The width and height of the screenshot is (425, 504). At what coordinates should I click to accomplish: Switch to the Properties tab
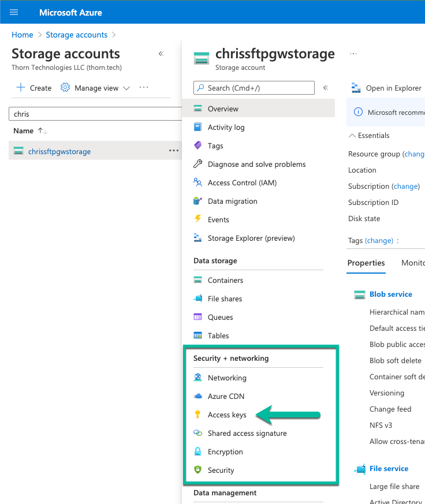pyautogui.click(x=366, y=263)
